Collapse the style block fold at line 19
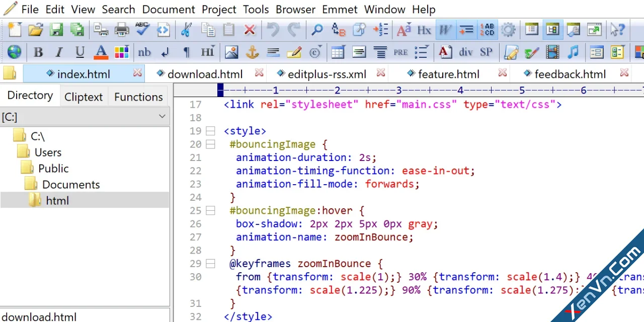The image size is (644, 322). [x=210, y=131]
